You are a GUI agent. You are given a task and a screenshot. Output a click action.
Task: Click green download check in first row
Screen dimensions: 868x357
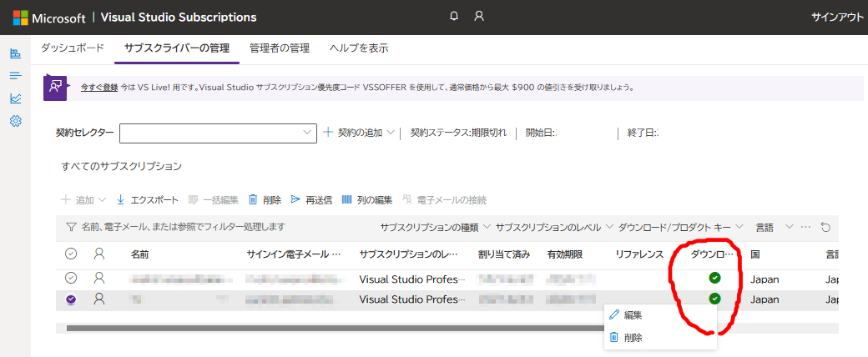point(714,278)
